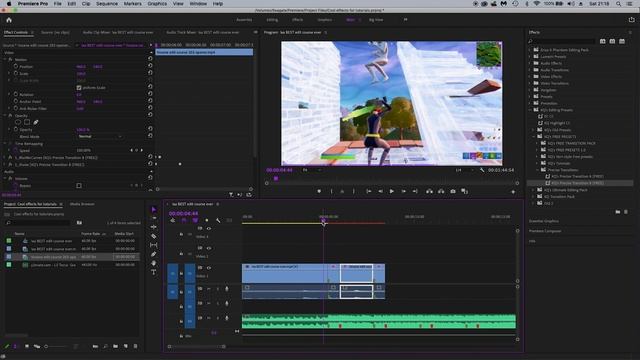Toggle Uniform Scale checkbox
Viewport: 640px width, 360px height.
[x=79, y=88]
